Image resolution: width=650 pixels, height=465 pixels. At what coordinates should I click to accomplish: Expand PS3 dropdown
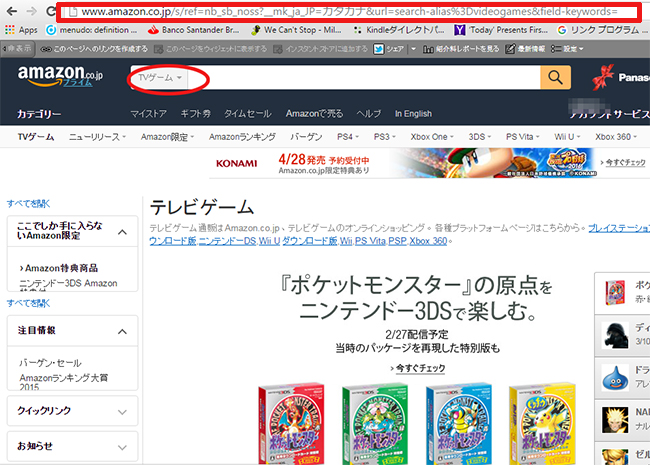click(385, 137)
